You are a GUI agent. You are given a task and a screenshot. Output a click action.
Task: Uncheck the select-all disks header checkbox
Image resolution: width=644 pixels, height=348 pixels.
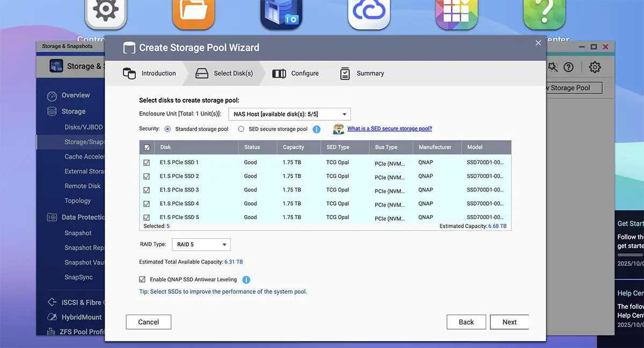[x=147, y=147]
